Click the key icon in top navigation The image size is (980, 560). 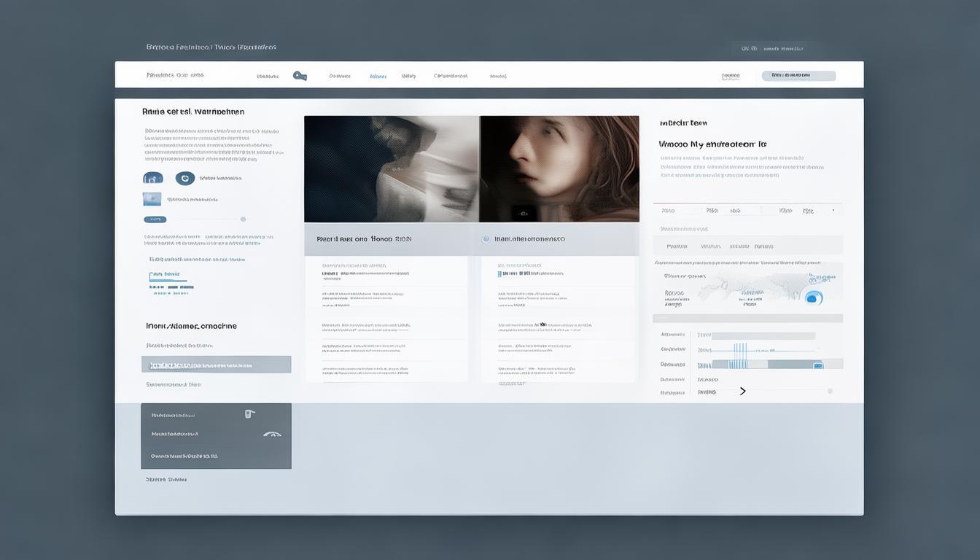click(x=300, y=76)
